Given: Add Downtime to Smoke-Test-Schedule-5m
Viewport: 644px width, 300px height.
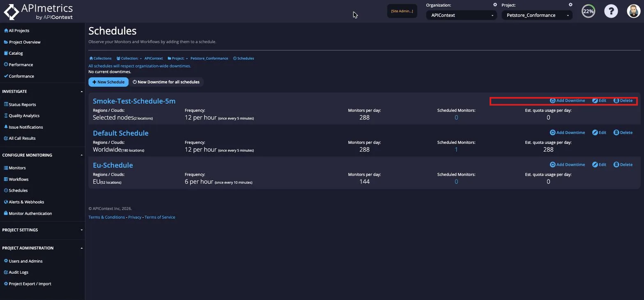Looking at the screenshot, I should pos(567,100).
